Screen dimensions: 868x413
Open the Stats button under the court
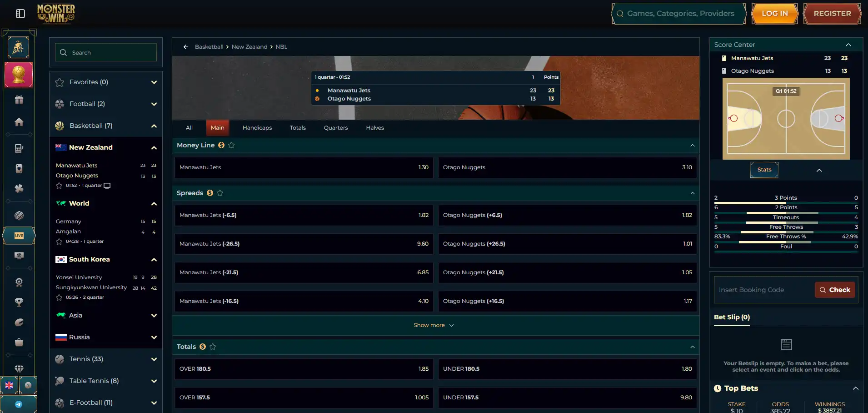[x=764, y=170]
